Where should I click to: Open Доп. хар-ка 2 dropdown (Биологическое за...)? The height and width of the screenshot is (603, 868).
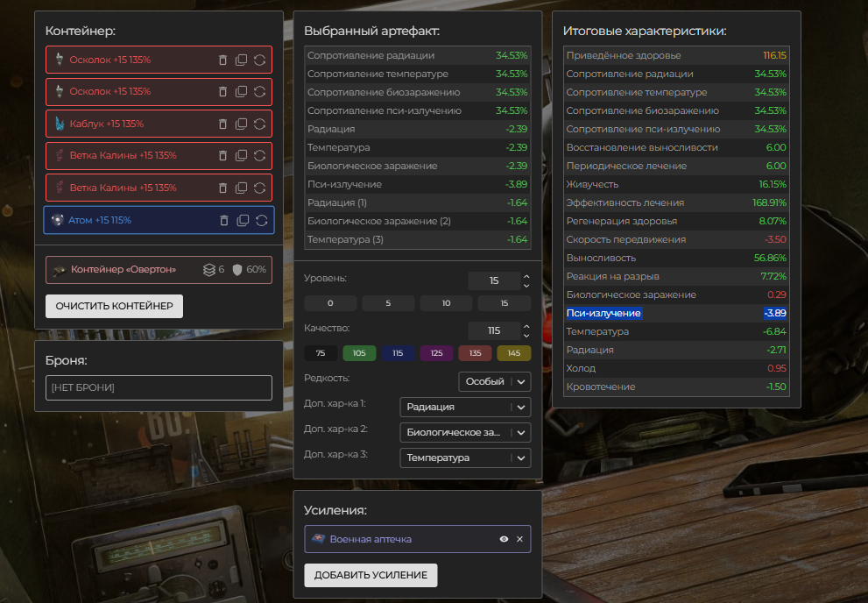pos(465,432)
